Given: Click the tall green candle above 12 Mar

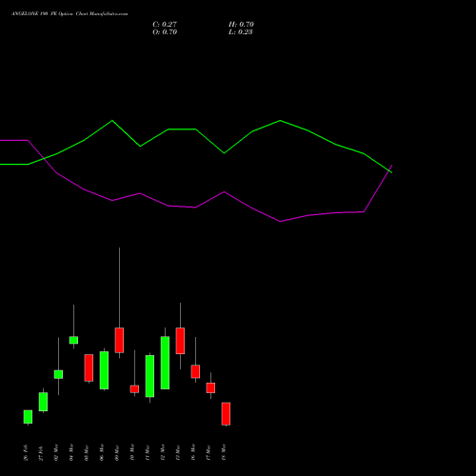Looking at the screenshot, I should coord(165,363).
